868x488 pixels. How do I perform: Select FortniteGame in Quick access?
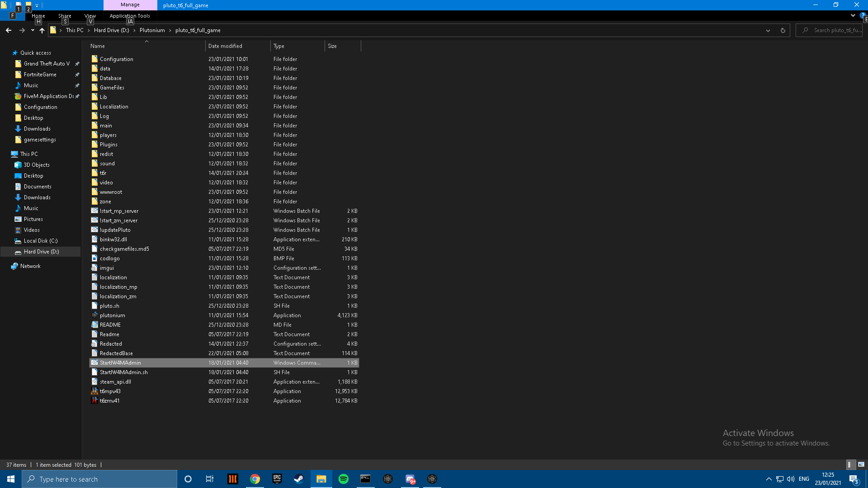[40, 75]
